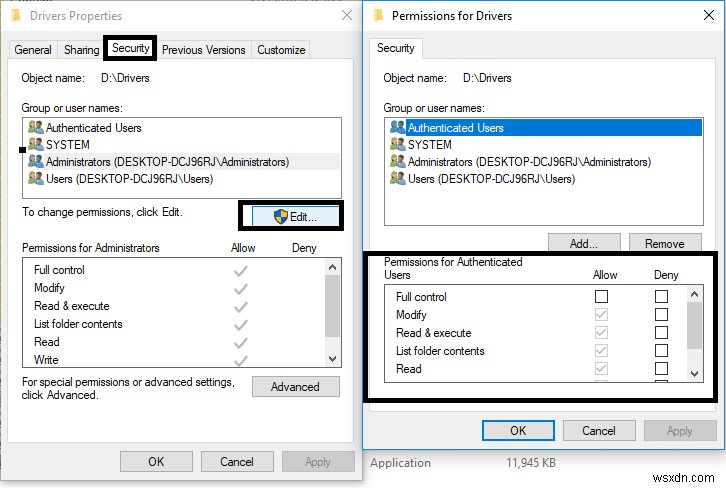
Task: Open the Previous Versions tab
Action: pos(203,50)
